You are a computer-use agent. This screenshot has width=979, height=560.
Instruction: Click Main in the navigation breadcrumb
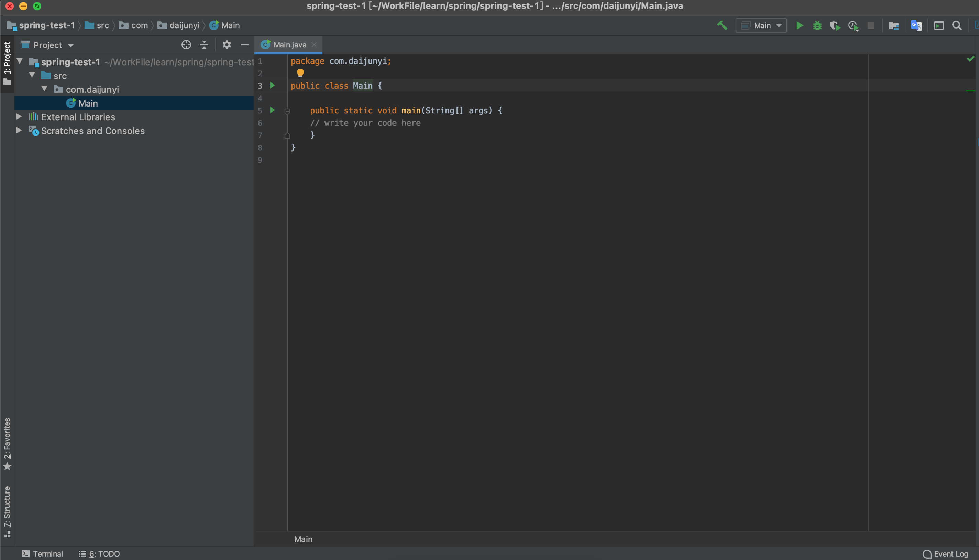225,25
